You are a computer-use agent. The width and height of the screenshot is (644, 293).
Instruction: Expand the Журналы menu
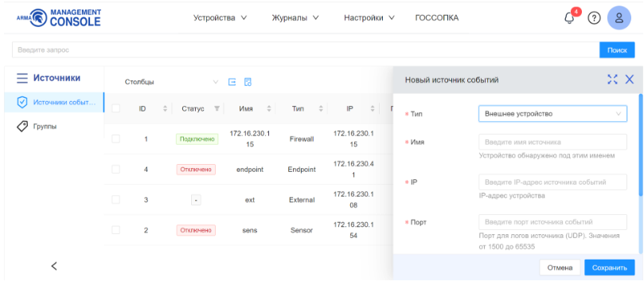point(295,18)
